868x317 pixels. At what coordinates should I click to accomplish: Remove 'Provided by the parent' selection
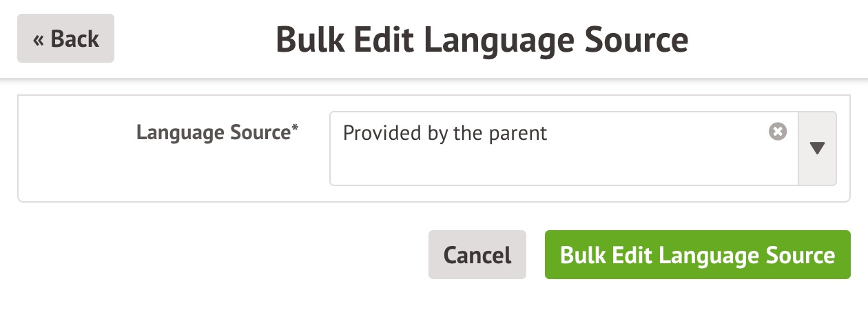coord(777,131)
